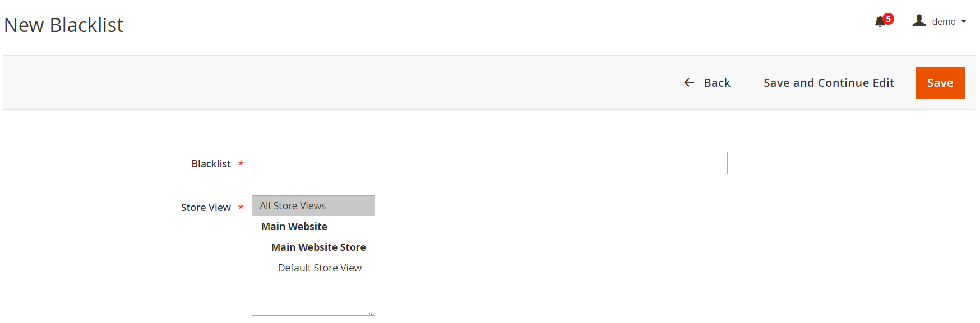The image size is (980, 323).
Task: Click the Main Website Store group label
Action: pos(318,247)
